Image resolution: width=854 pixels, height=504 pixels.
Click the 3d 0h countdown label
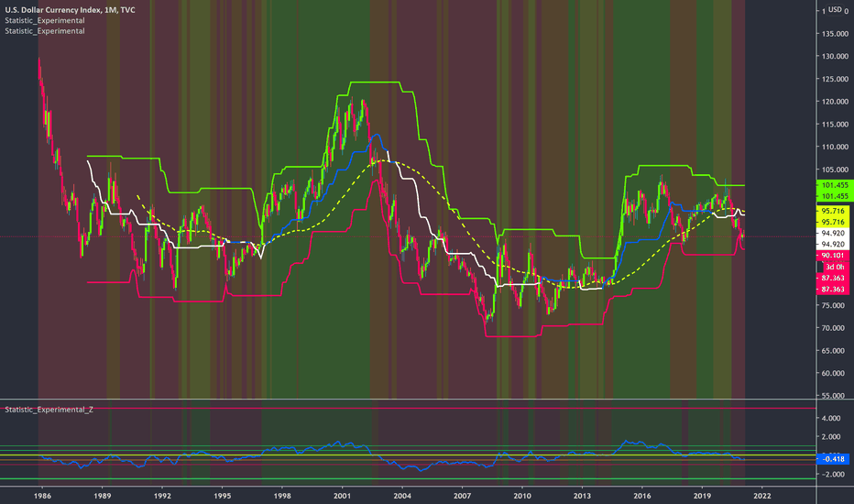point(835,267)
